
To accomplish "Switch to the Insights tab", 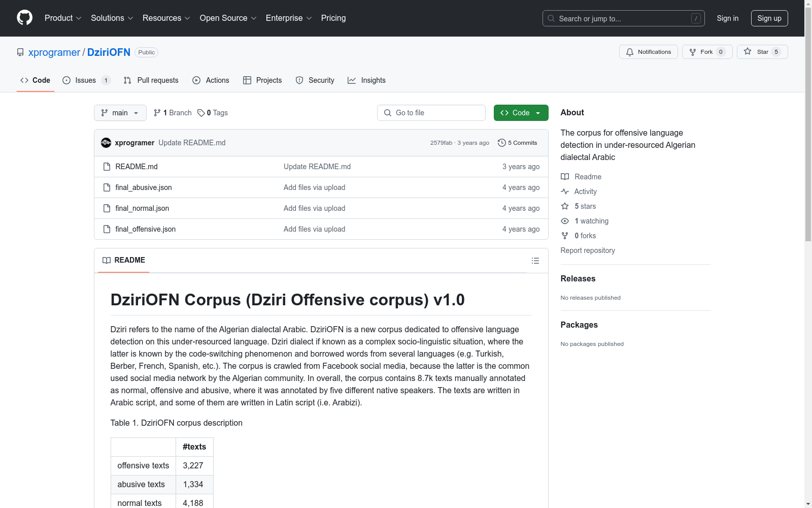I will [366, 80].
